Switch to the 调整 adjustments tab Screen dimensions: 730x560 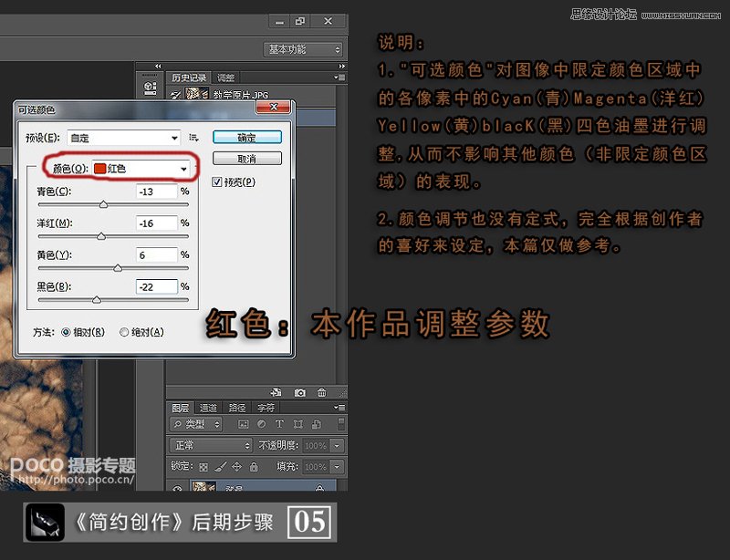(224, 78)
